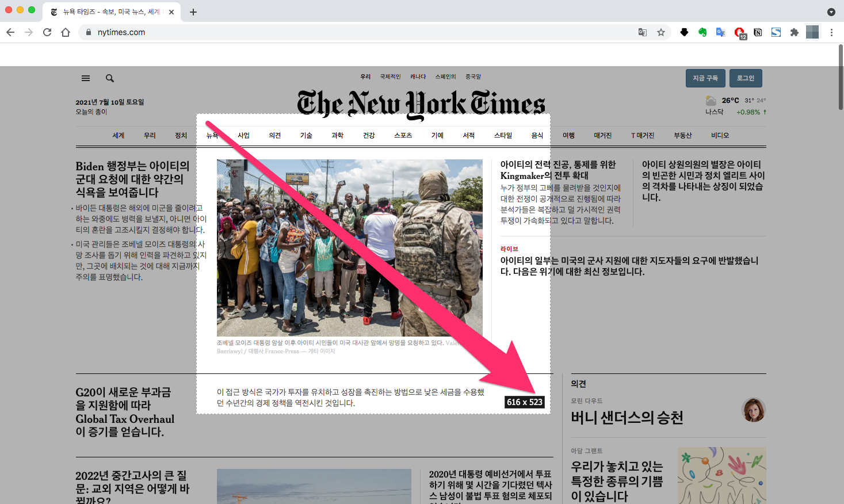
Task: Open a new browser tab
Action: click(x=193, y=12)
